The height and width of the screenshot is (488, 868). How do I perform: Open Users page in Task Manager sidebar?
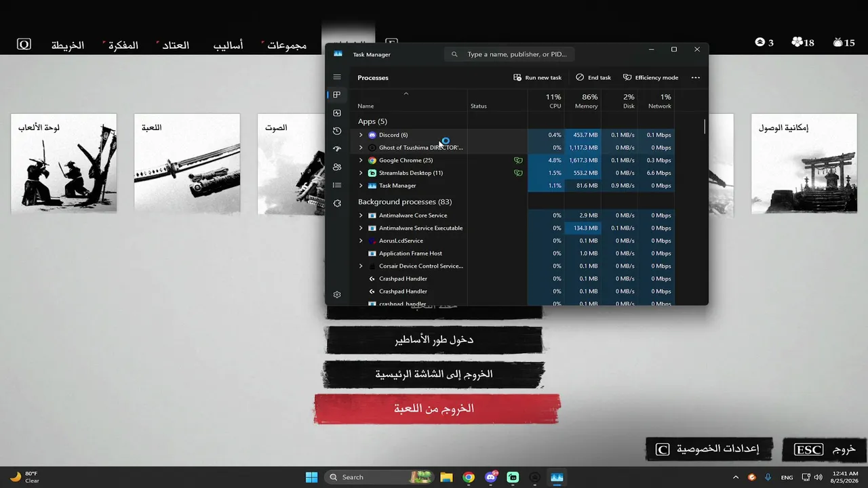coord(337,167)
